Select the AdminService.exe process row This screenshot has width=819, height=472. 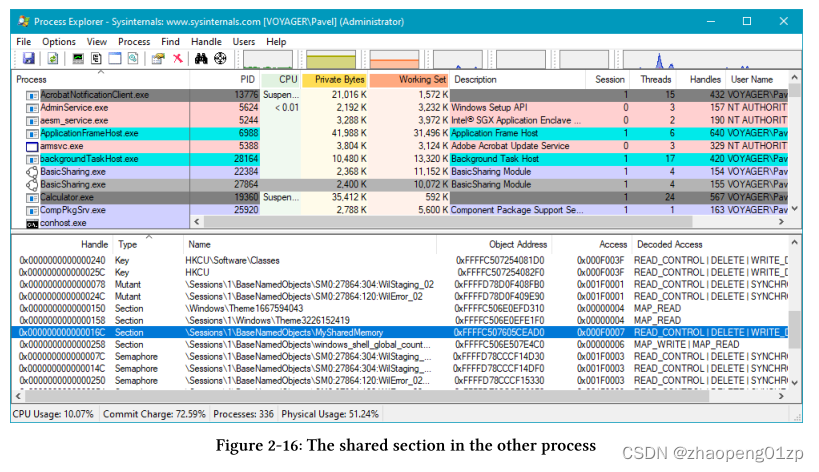tap(400, 108)
